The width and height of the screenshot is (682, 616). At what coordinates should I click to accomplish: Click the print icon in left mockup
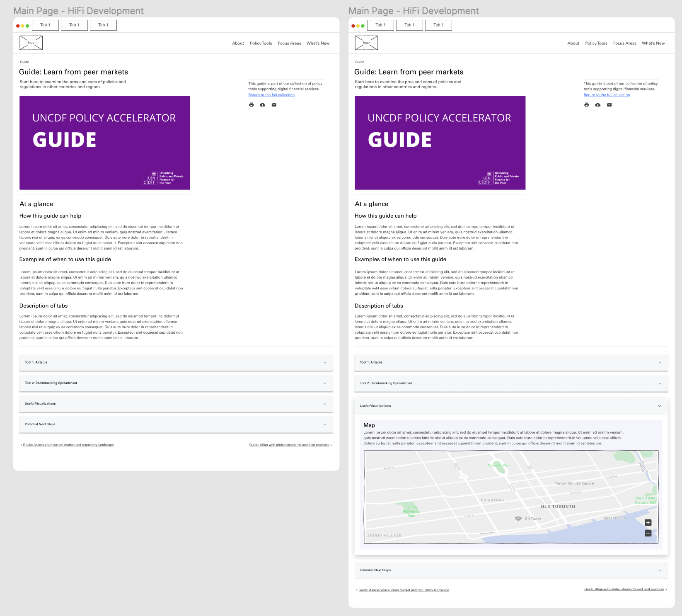(x=251, y=105)
